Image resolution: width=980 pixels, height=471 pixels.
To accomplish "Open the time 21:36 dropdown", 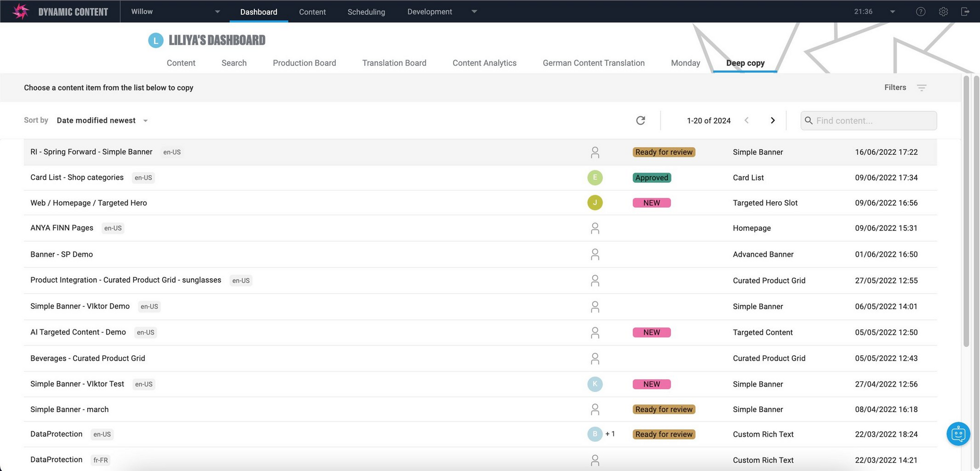I will [892, 11].
